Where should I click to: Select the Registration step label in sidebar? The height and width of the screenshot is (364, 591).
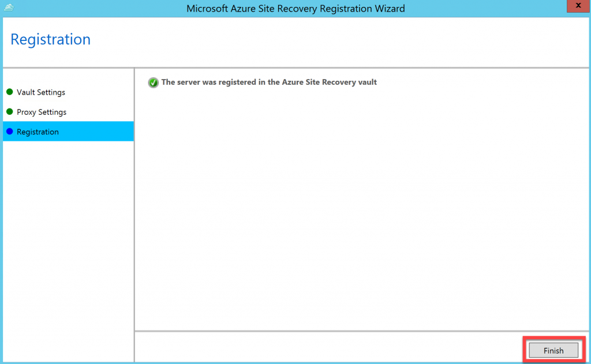(38, 132)
